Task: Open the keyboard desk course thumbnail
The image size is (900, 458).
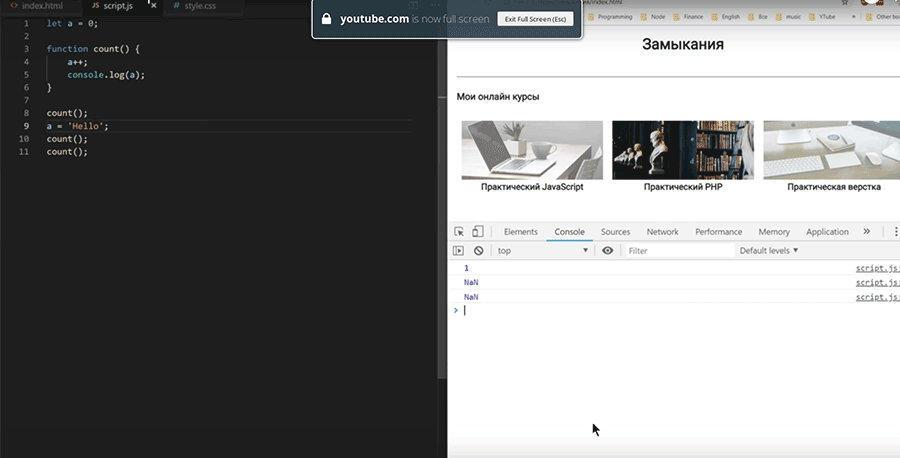Action: click(x=832, y=150)
